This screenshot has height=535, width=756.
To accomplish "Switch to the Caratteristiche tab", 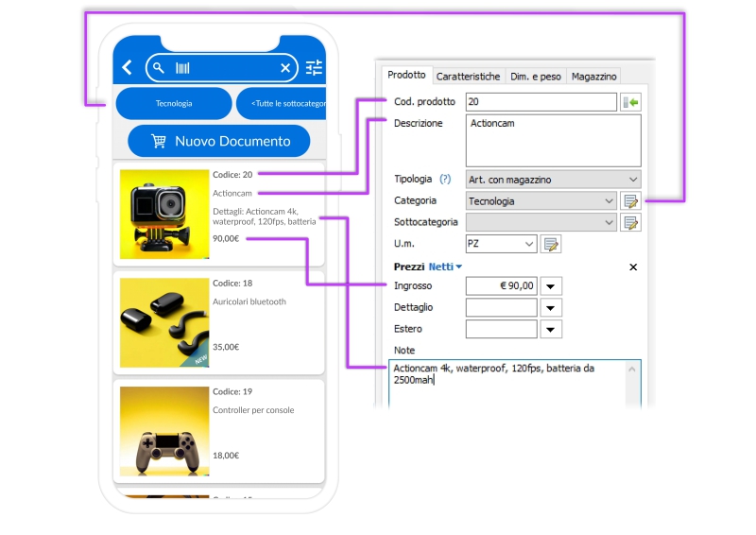I will coord(468,76).
